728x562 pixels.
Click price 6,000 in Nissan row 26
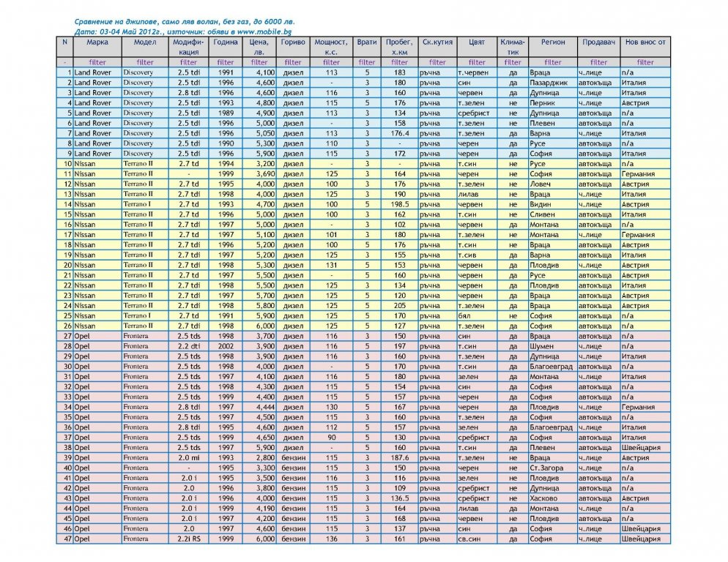(265, 326)
